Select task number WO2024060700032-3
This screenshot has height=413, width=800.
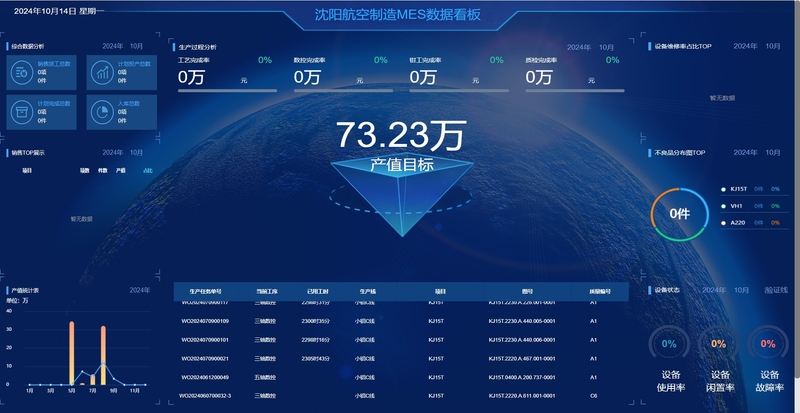tap(205, 396)
